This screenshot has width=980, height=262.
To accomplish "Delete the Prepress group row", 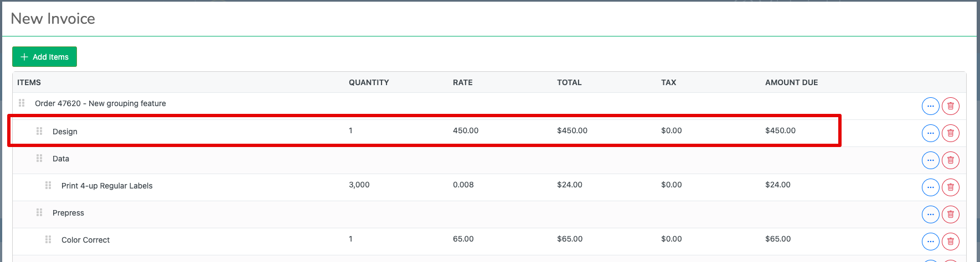I will (x=950, y=214).
